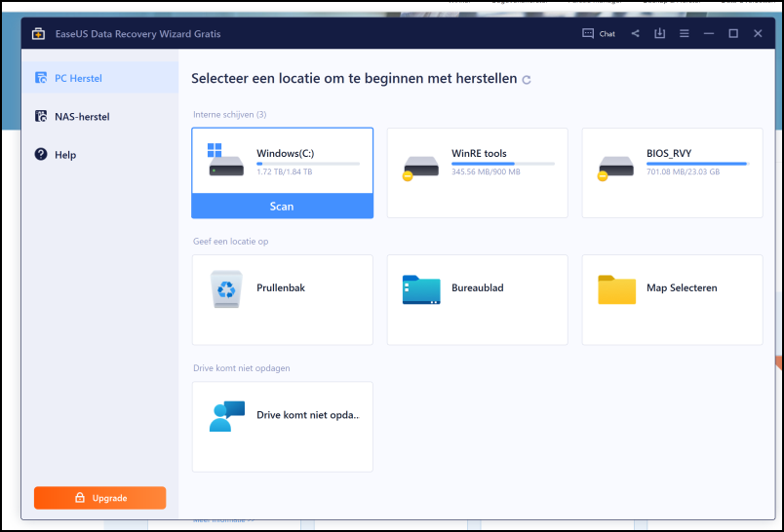The height and width of the screenshot is (532, 784).
Task: Open the Drive komt niet opda.. card
Action: tap(283, 427)
